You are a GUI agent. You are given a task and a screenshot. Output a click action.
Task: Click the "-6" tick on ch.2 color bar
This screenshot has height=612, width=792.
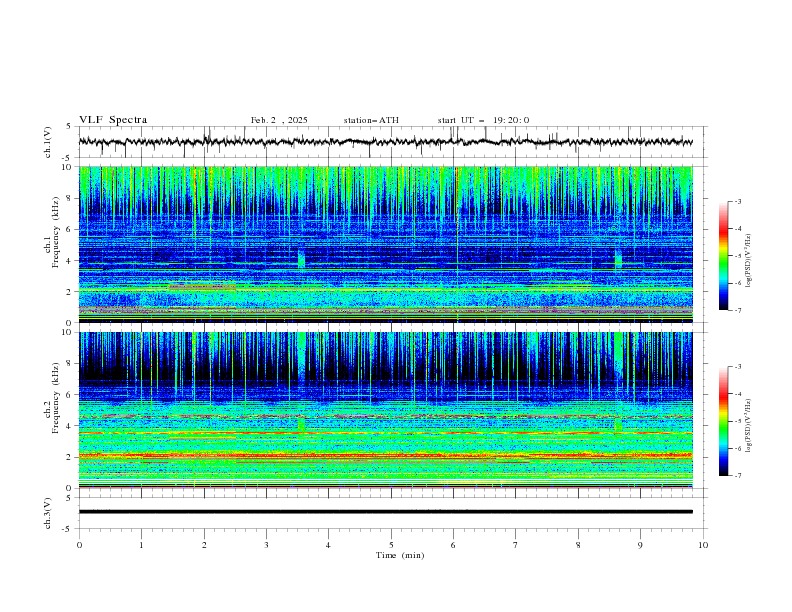[x=737, y=448]
